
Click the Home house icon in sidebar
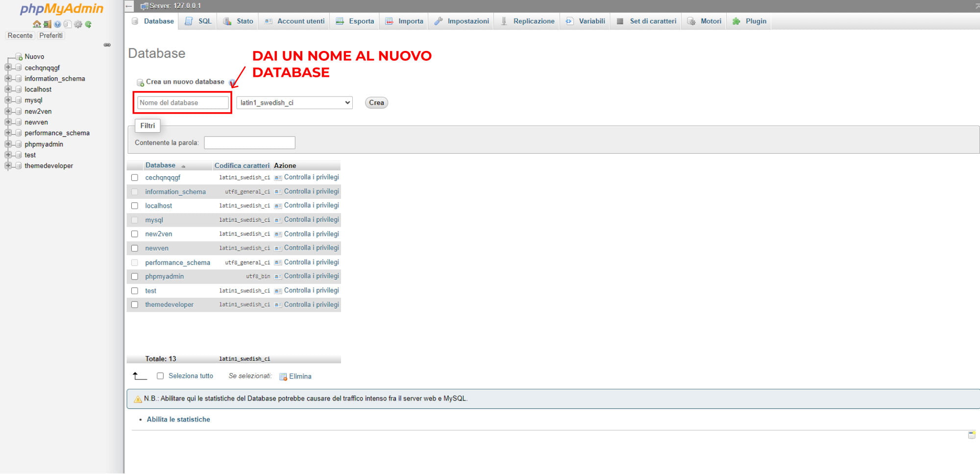(x=36, y=24)
